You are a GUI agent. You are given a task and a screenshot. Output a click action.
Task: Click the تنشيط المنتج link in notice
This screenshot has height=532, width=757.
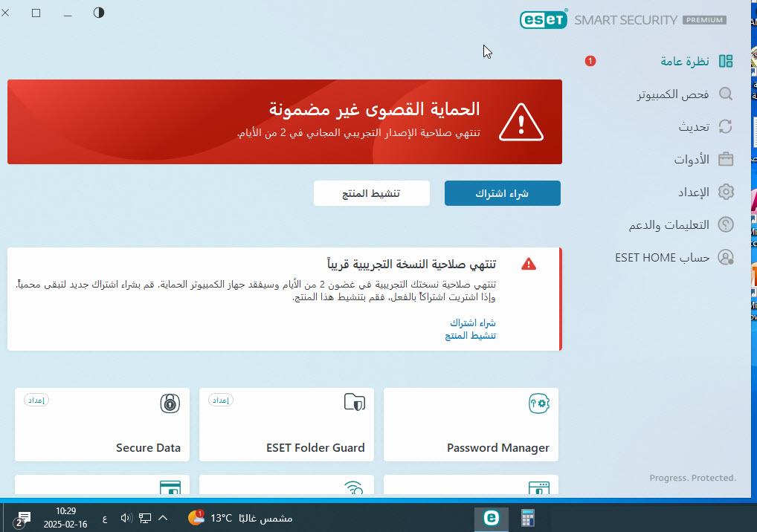coord(470,335)
